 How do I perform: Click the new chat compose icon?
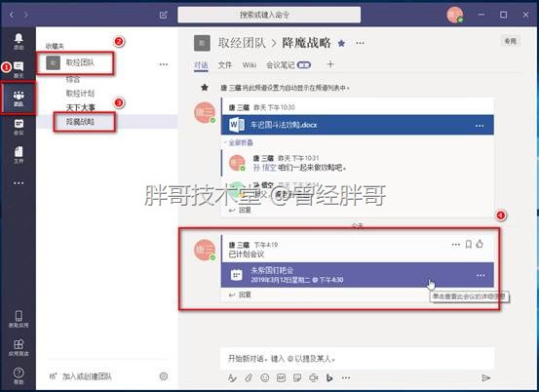click(164, 15)
